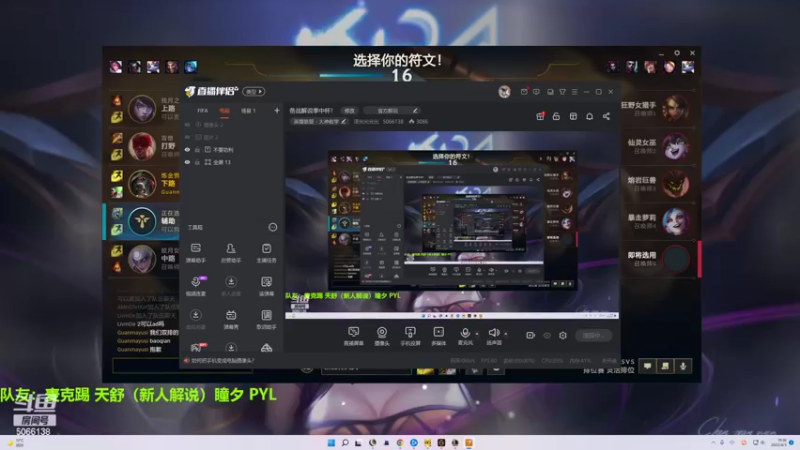Switch to the FIFA scene tab

click(x=203, y=111)
